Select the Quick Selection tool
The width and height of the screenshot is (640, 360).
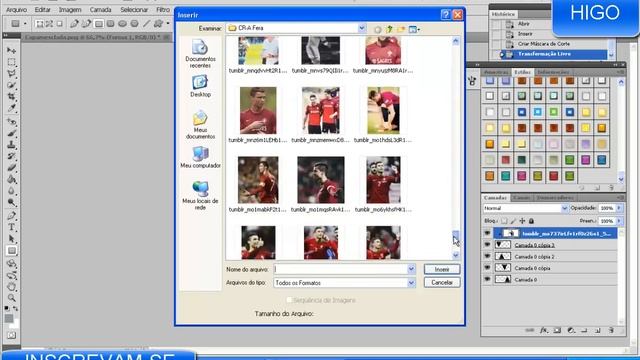11,85
